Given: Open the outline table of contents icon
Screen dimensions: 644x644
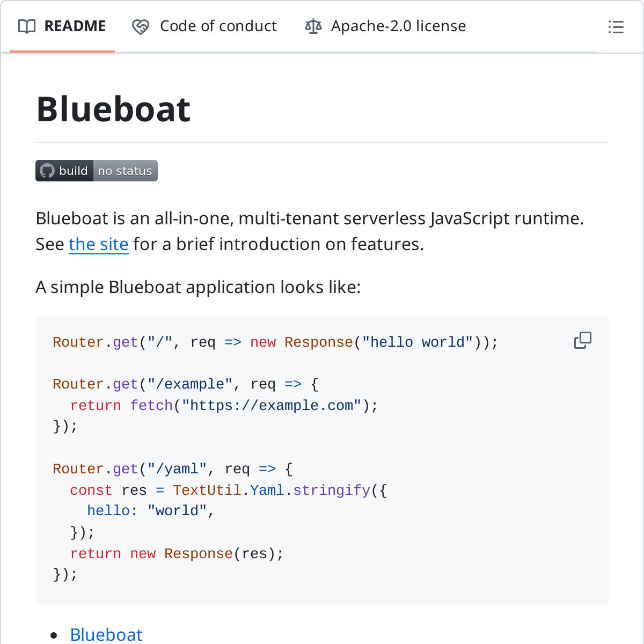Looking at the screenshot, I should [616, 27].
